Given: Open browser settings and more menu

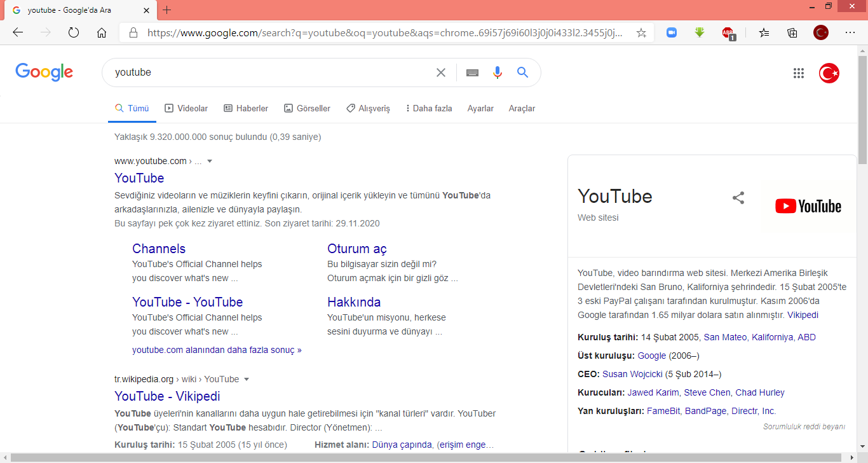Looking at the screenshot, I should click(850, 32).
